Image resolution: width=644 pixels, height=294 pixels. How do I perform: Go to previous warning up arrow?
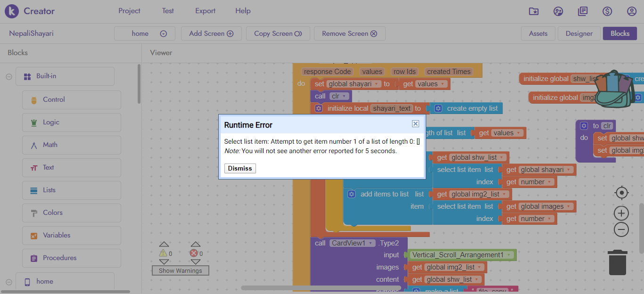tap(164, 244)
